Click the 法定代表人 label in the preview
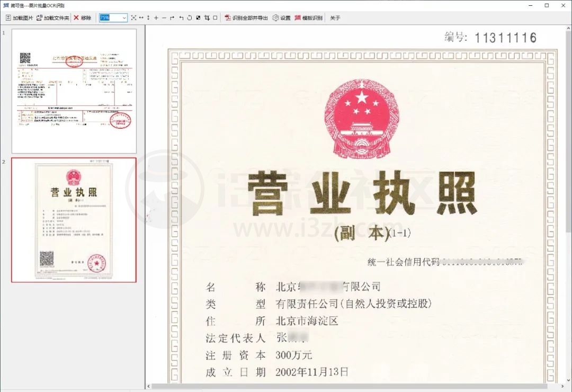This screenshot has height=392, width=572. pyautogui.click(x=235, y=338)
